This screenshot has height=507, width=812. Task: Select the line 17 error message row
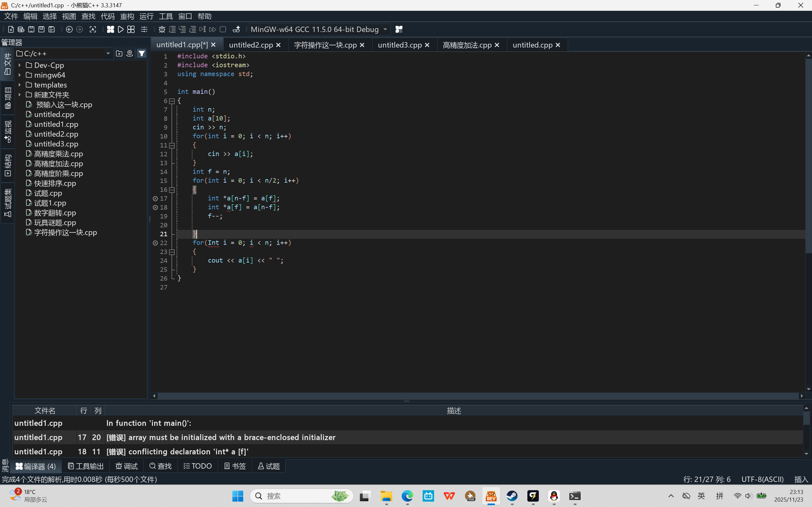221,437
